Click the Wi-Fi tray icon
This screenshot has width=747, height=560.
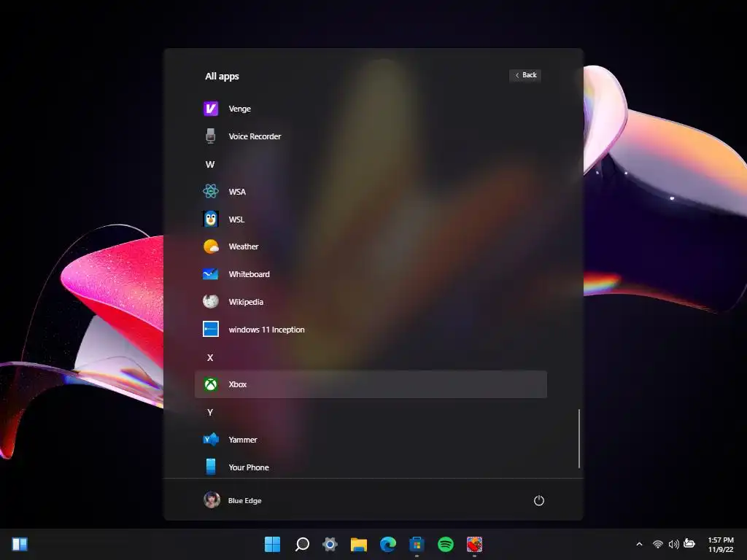click(x=658, y=544)
